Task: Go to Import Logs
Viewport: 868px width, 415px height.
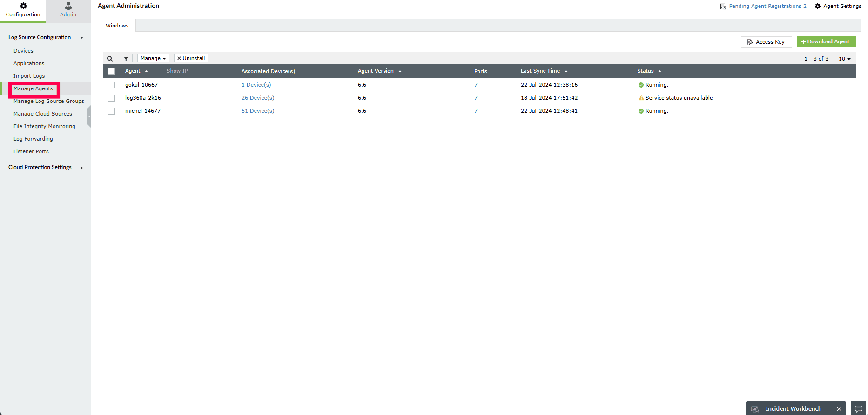Action: tap(29, 76)
